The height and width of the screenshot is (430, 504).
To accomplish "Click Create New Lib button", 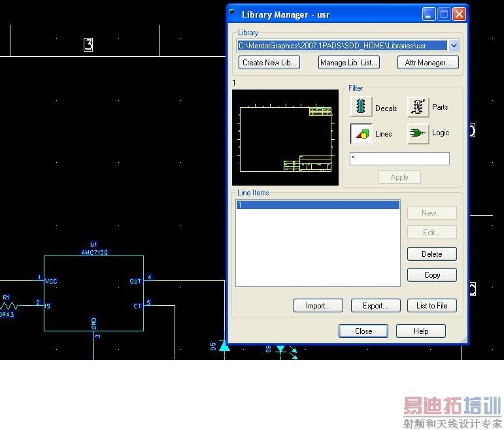I will tap(269, 63).
